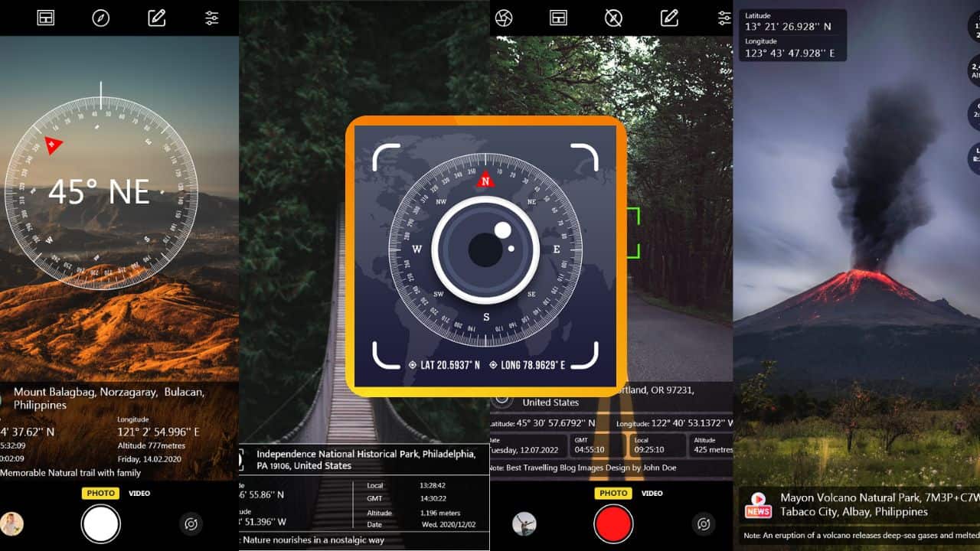
Task: Click the Altitude box showing "425 metres"
Action: click(710, 445)
